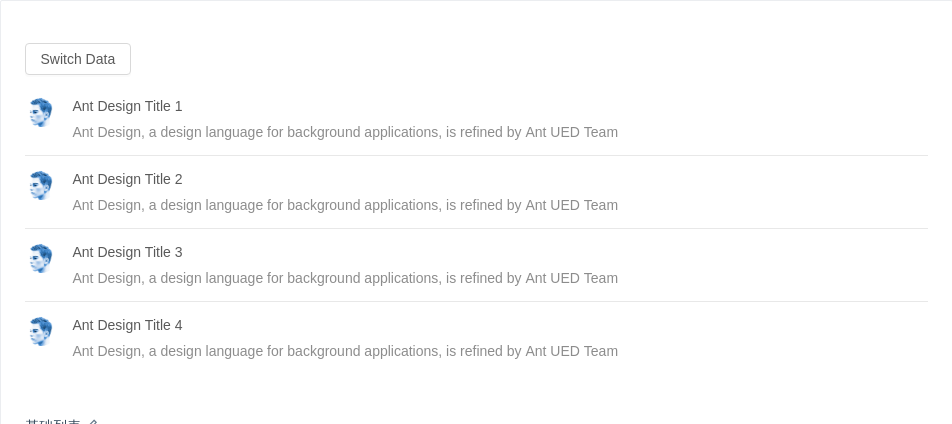Viewport: 952px width, 424px height.
Task: Select the avatar for Ant Design Title 4
Action: coord(41,332)
